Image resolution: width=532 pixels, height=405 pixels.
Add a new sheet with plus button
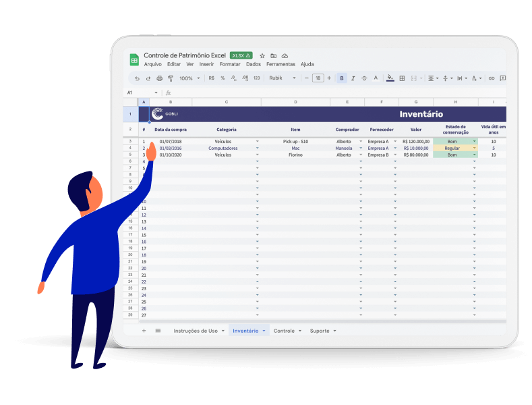point(144,331)
